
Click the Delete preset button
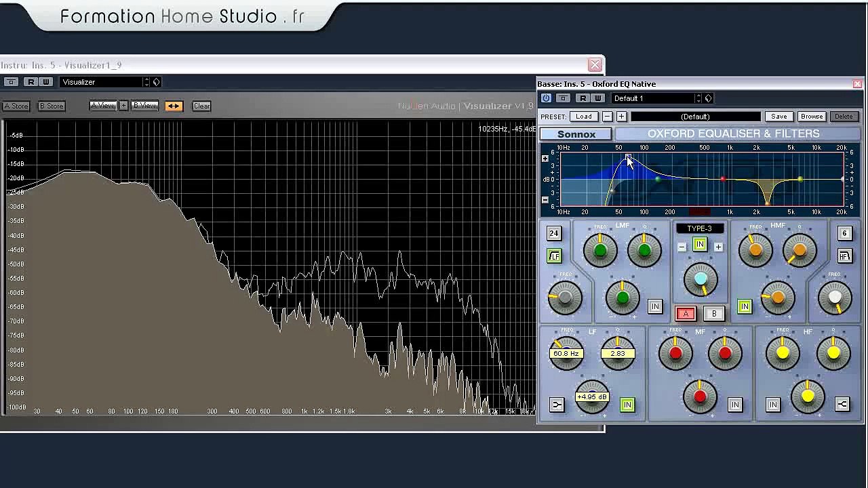point(844,117)
